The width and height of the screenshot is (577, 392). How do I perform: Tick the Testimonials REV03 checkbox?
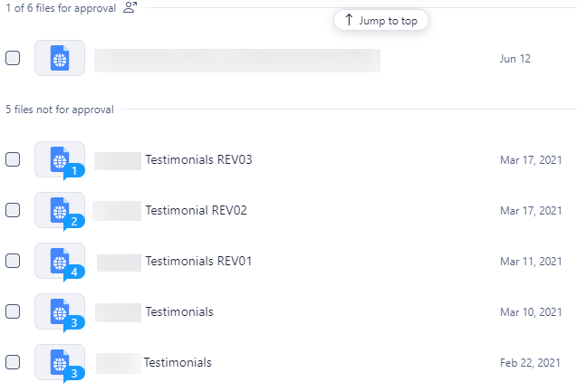click(13, 159)
